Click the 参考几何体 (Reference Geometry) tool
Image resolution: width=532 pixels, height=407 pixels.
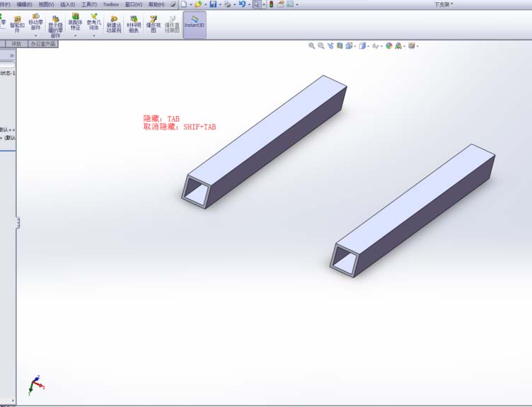click(x=94, y=22)
